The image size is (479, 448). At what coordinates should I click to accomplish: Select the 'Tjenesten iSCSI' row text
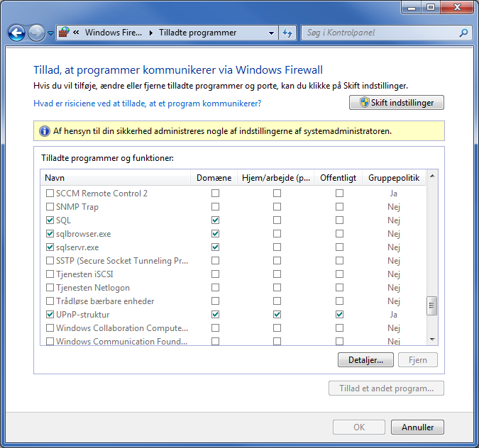pyautogui.click(x=84, y=274)
